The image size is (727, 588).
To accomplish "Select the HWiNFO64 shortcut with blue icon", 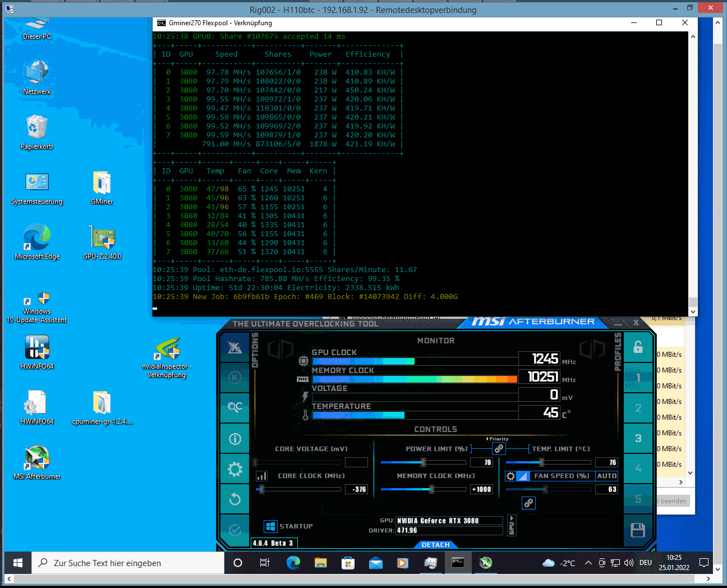I will (x=37, y=352).
